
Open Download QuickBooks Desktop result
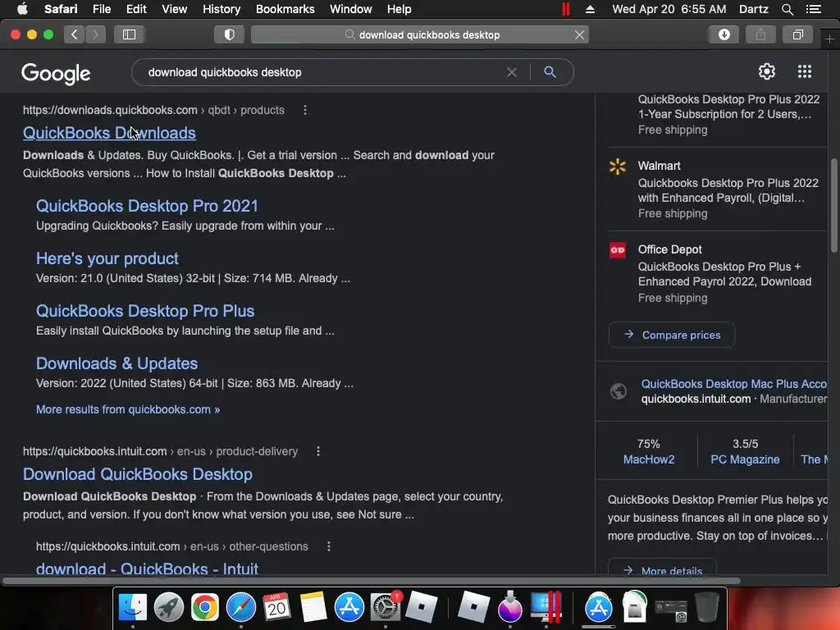pos(138,474)
